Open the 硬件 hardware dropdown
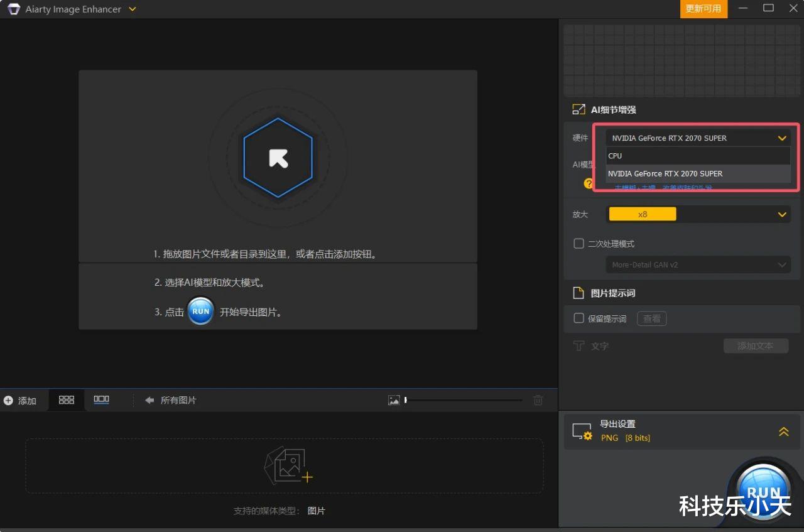Viewport: 804px width, 532px height. pos(698,138)
